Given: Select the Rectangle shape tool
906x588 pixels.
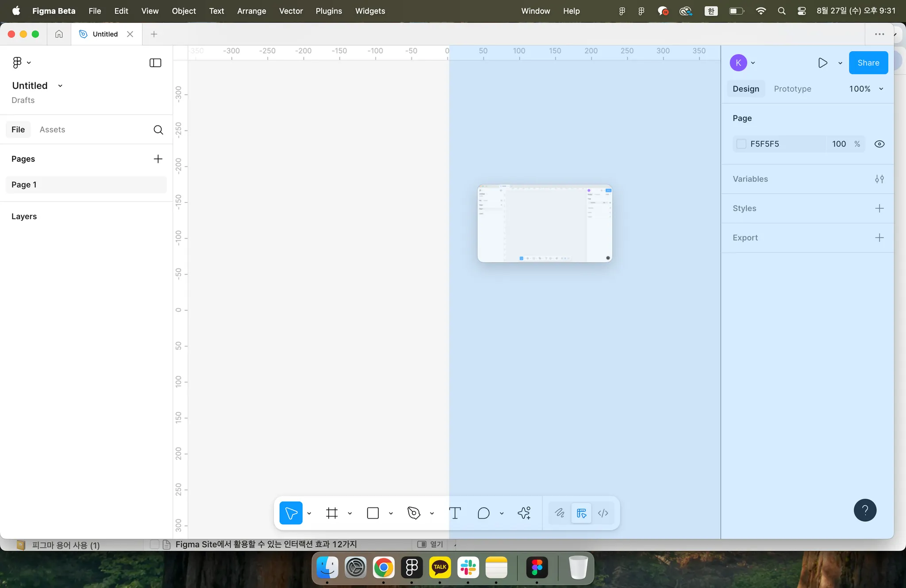Looking at the screenshot, I should 373,513.
